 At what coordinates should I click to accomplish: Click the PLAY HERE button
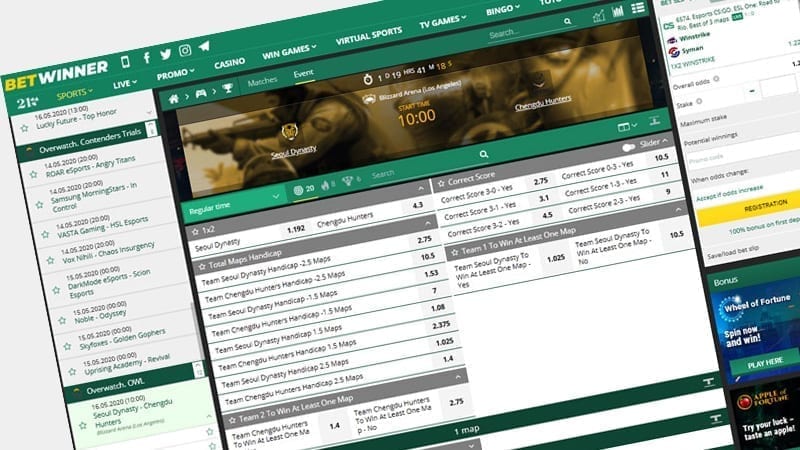(764, 363)
